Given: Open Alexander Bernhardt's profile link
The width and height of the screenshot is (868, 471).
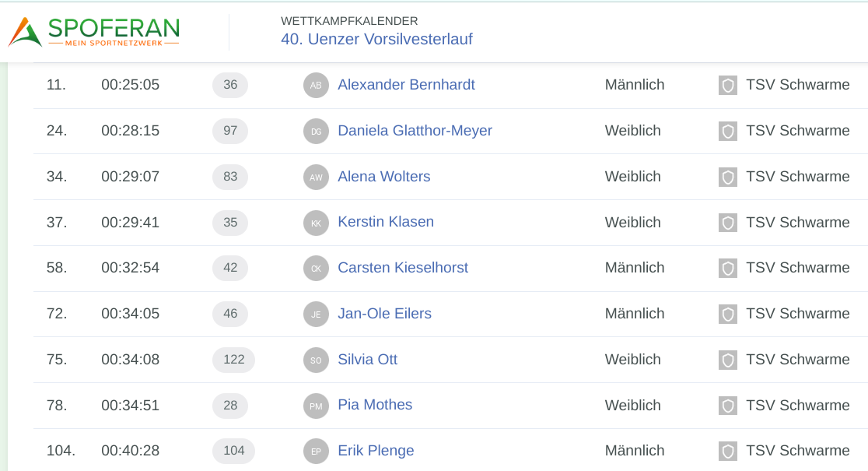Looking at the screenshot, I should [x=406, y=85].
